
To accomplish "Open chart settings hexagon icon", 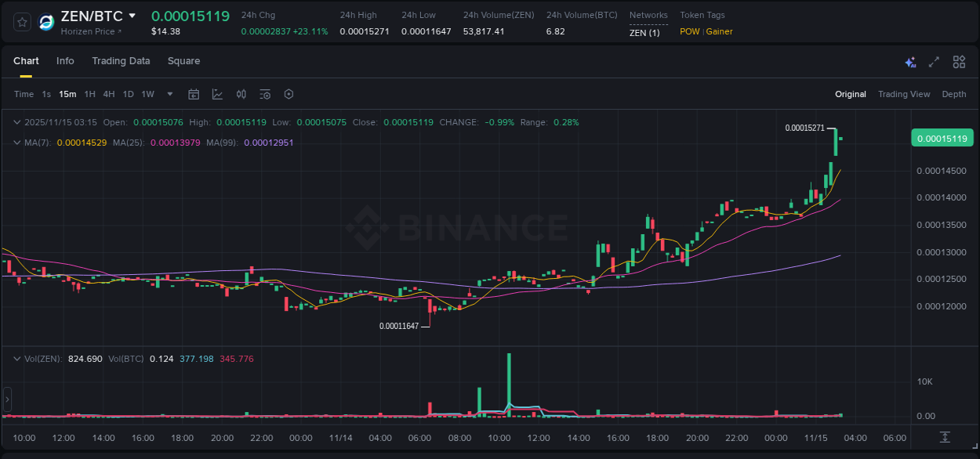I will tap(289, 94).
